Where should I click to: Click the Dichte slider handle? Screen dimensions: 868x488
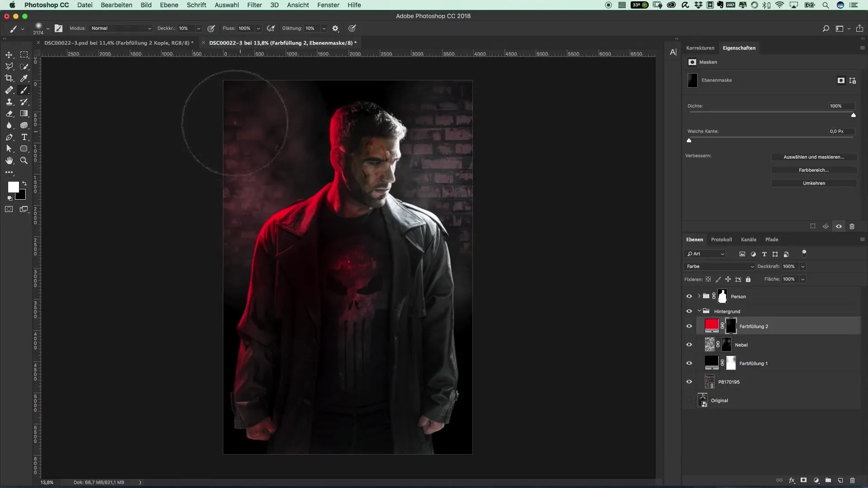tap(854, 115)
